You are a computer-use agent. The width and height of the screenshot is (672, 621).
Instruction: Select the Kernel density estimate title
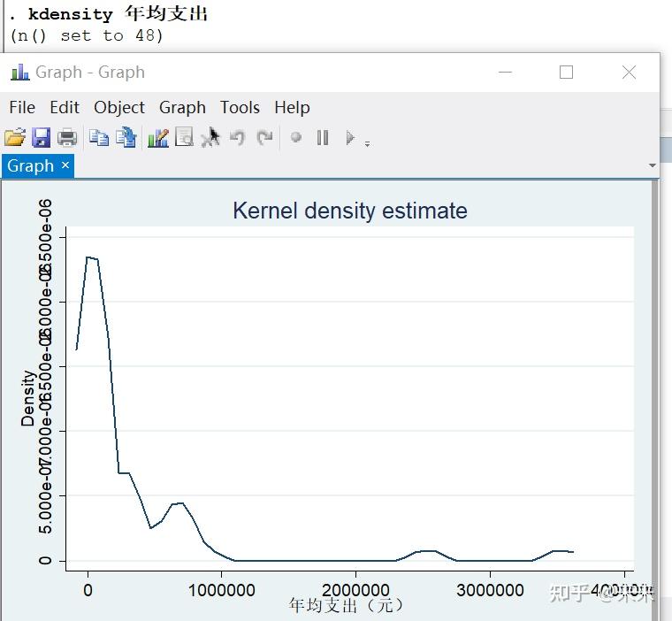click(350, 211)
